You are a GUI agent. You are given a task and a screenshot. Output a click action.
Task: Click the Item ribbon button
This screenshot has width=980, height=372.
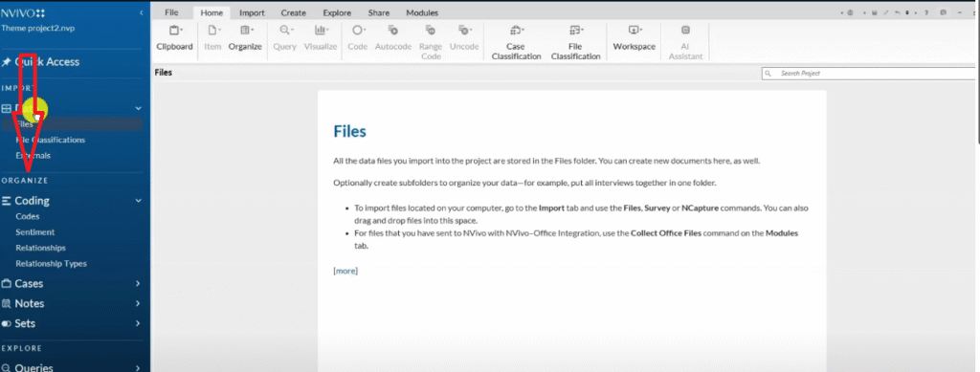[x=212, y=38]
